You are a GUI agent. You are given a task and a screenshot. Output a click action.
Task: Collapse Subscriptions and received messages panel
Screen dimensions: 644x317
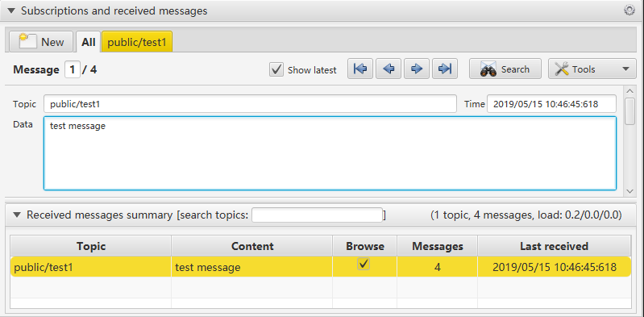[x=11, y=11]
